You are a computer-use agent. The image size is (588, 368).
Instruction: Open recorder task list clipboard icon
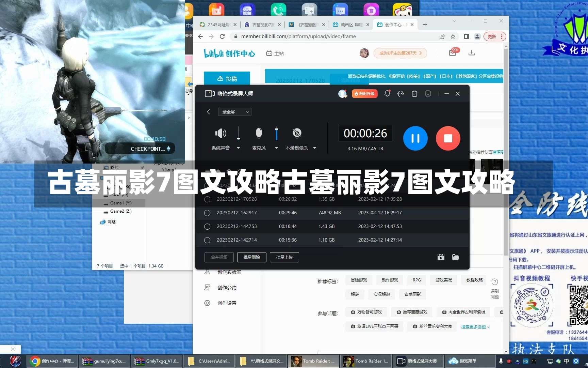coord(414,93)
